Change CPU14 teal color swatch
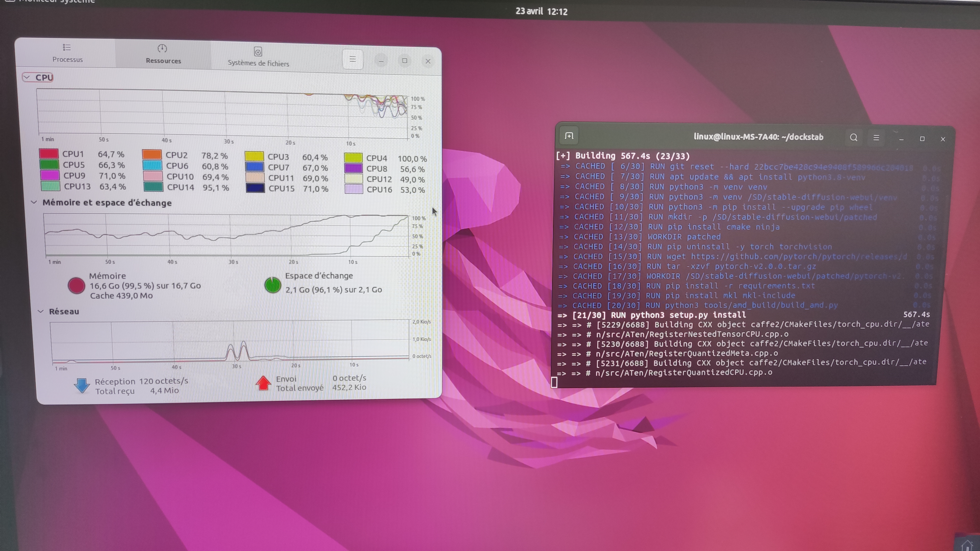The image size is (980, 551). 154,187
